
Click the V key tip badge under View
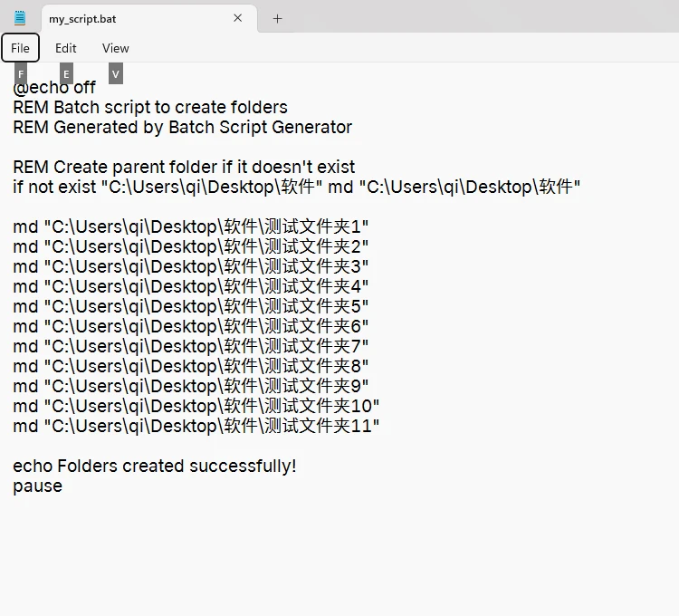115,73
